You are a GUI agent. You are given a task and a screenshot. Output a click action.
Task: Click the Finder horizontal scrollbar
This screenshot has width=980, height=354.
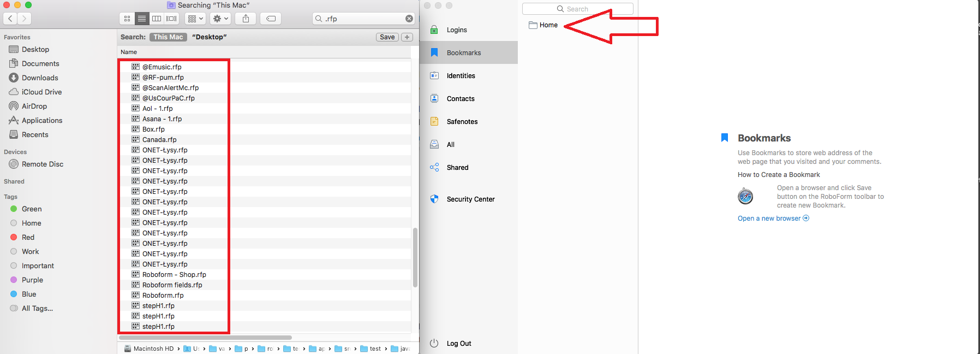pos(205,338)
